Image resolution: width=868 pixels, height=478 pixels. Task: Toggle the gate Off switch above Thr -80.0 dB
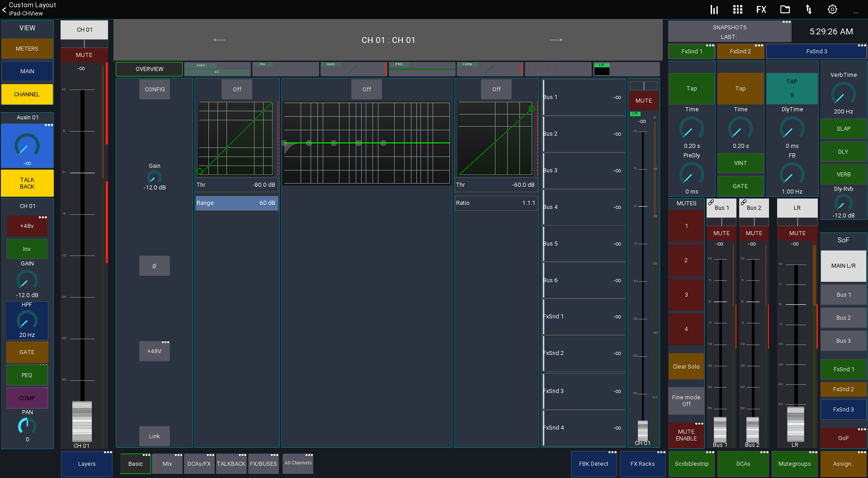coord(237,90)
